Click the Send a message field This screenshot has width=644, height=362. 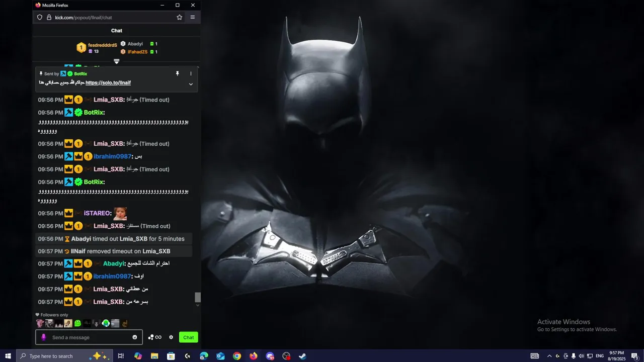click(x=89, y=337)
